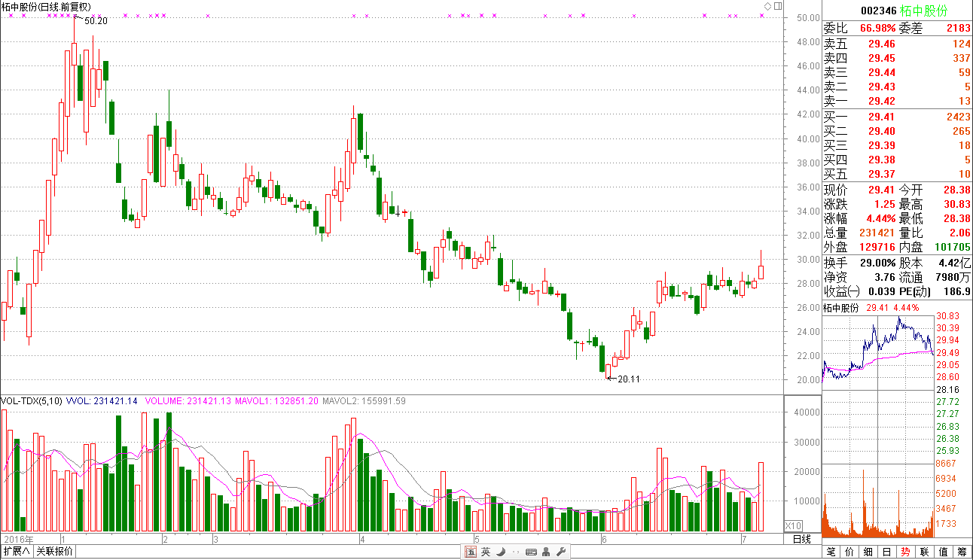Click the PE(动) value 186.9
Viewport: 973px width, 560px height.
956,292
